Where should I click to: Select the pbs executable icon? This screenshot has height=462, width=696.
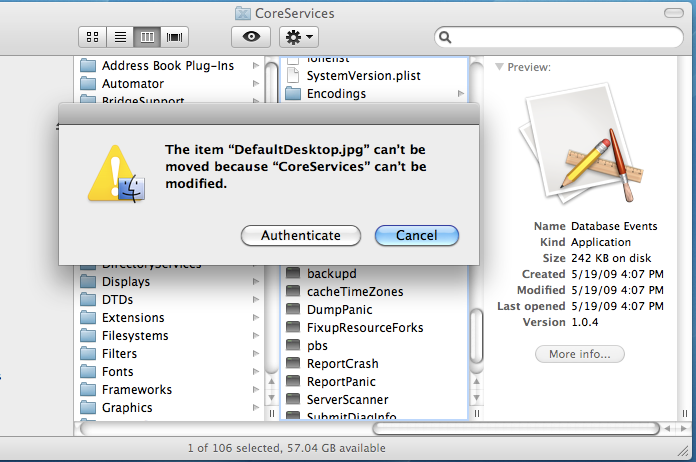[x=293, y=345]
